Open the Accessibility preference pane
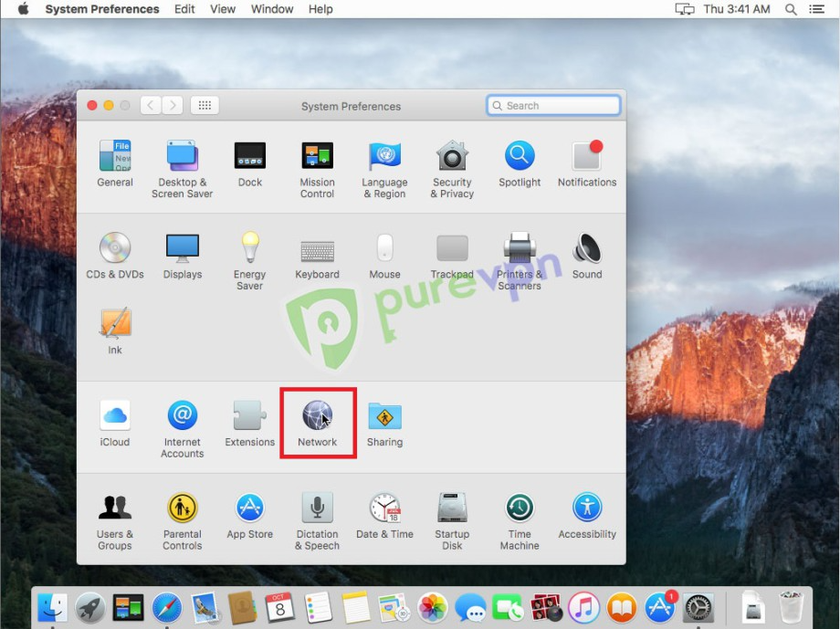Viewport: 840px width, 629px height. [587, 516]
